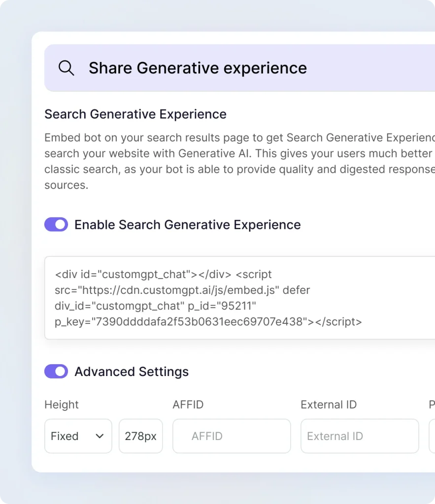Click the "Advanced Settings" label text
Screen dimensions: 435x504
click(x=132, y=372)
